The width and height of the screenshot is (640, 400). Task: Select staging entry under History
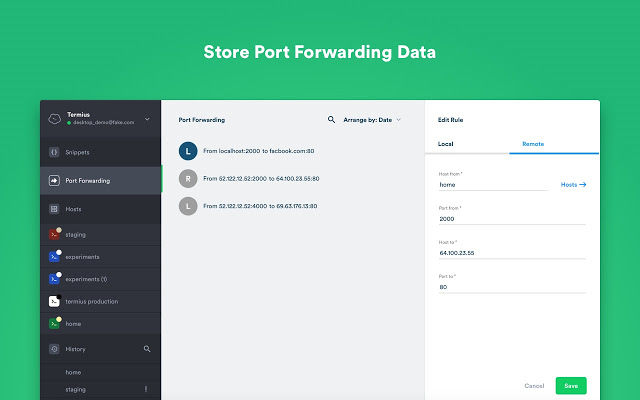100,389
